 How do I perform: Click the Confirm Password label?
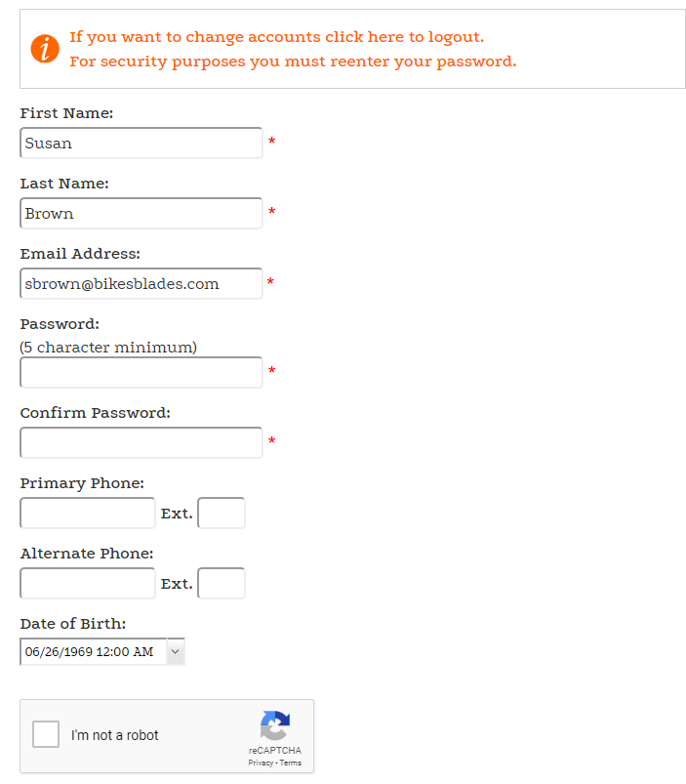[x=95, y=413]
